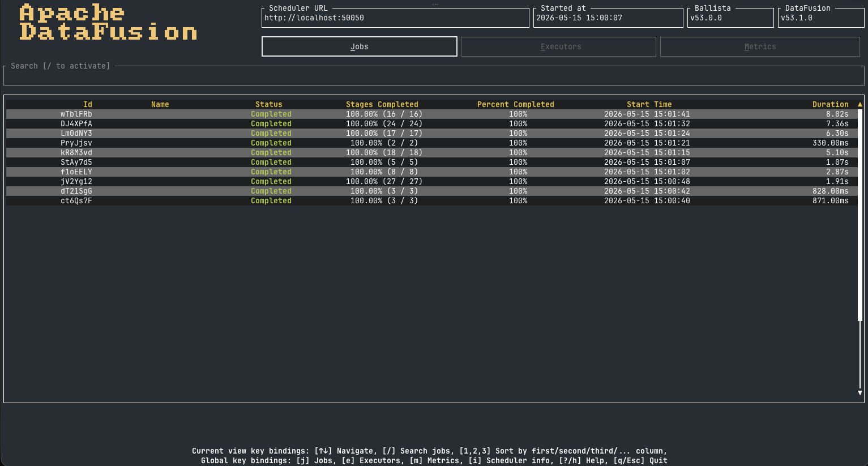The width and height of the screenshot is (868, 466).
Task: Select job row ct6Qs7F
Action: click(x=431, y=200)
